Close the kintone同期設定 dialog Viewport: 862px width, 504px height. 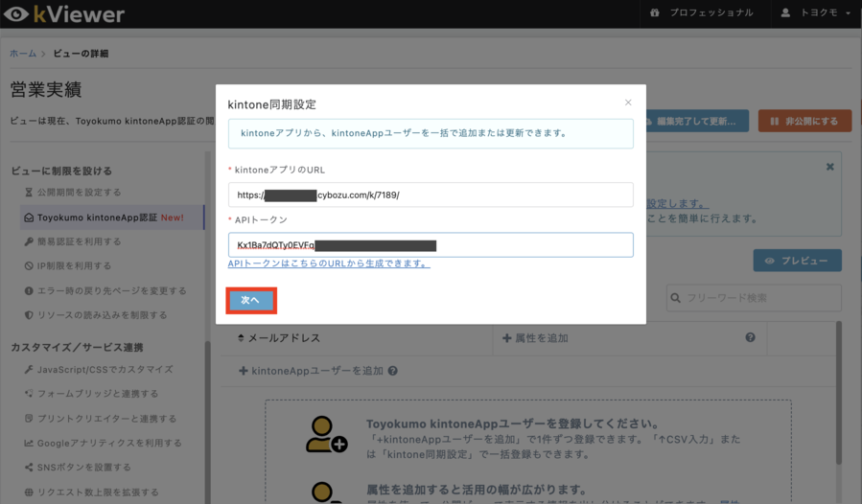coord(628,103)
